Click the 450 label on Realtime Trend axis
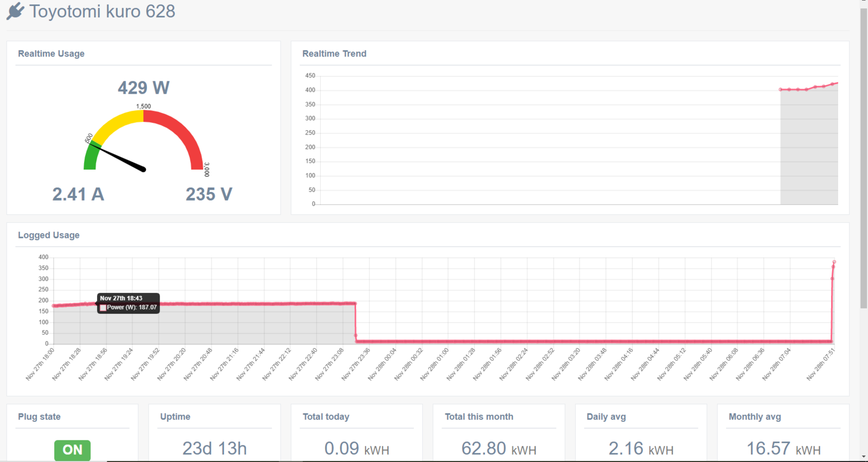 pyautogui.click(x=310, y=76)
